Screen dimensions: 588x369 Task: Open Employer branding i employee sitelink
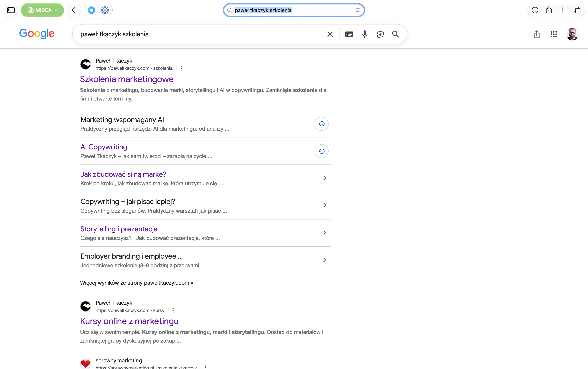click(131, 256)
